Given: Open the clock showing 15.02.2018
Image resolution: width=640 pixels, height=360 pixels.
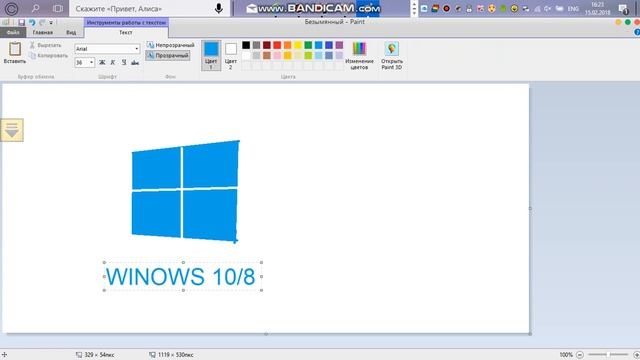Looking at the screenshot, I should point(598,9).
